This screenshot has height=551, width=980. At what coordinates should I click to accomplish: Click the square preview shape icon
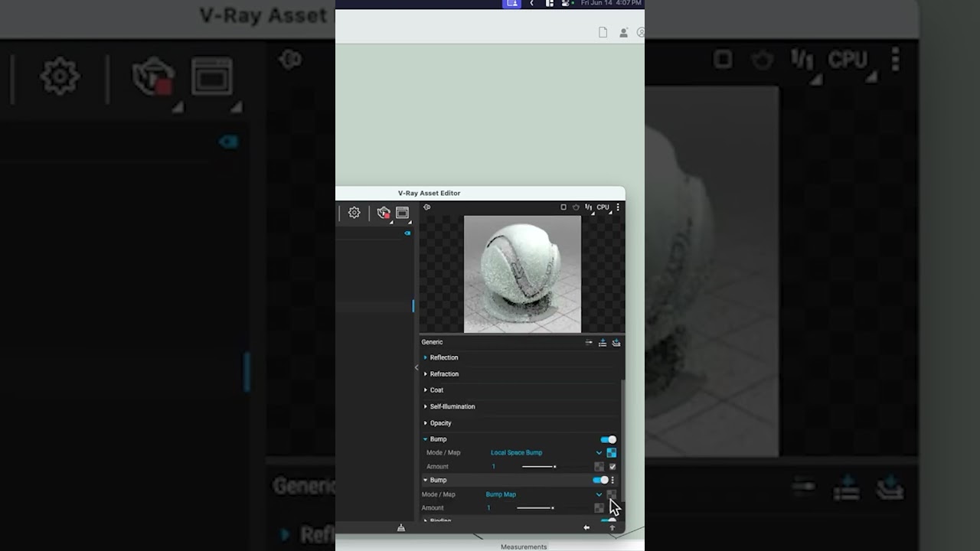(x=563, y=207)
